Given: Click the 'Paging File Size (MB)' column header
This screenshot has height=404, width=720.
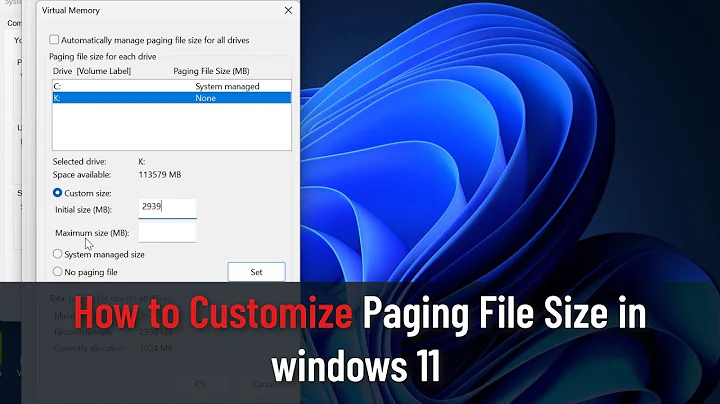Looking at the screenshot, I should click(x=211, y=71).
